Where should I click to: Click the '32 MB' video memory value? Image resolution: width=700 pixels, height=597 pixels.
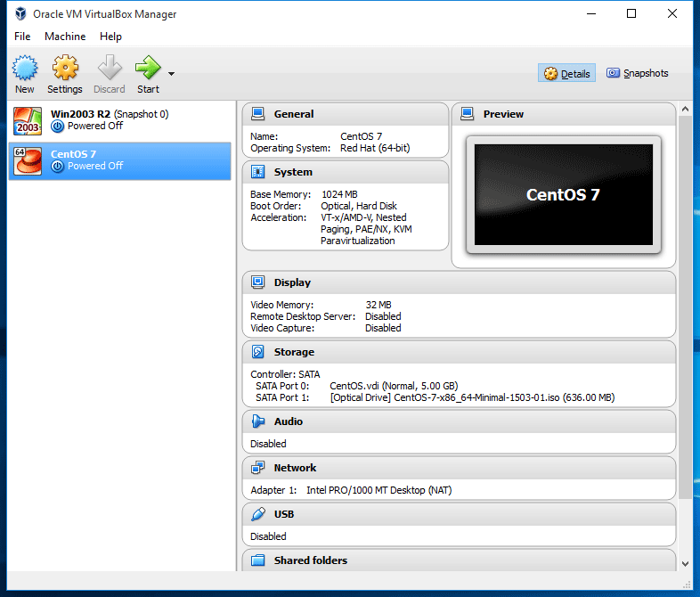click(x=378, y=305)
